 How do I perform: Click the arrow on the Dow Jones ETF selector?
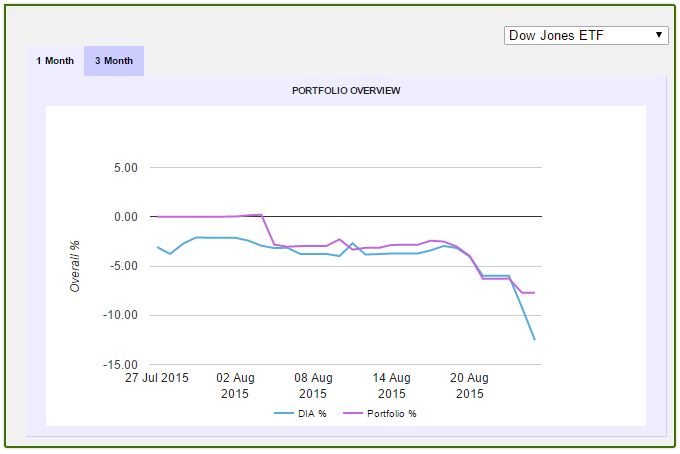(x=659, y=35)
